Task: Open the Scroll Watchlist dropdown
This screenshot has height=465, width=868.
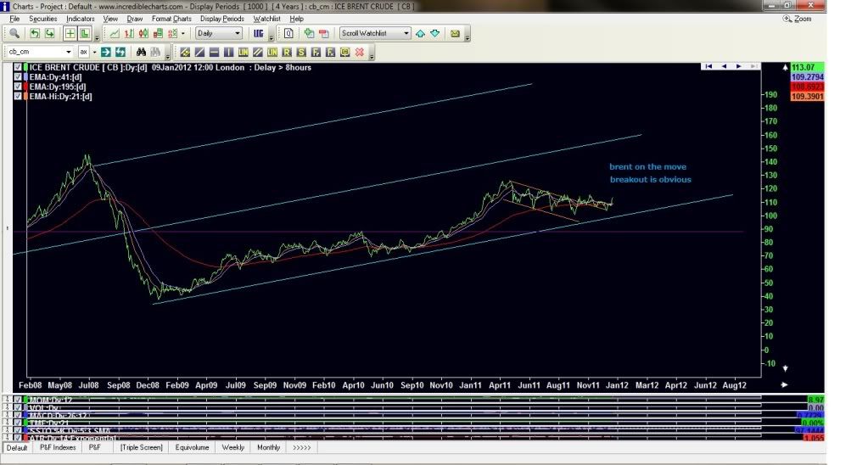Action: [375, 33]
